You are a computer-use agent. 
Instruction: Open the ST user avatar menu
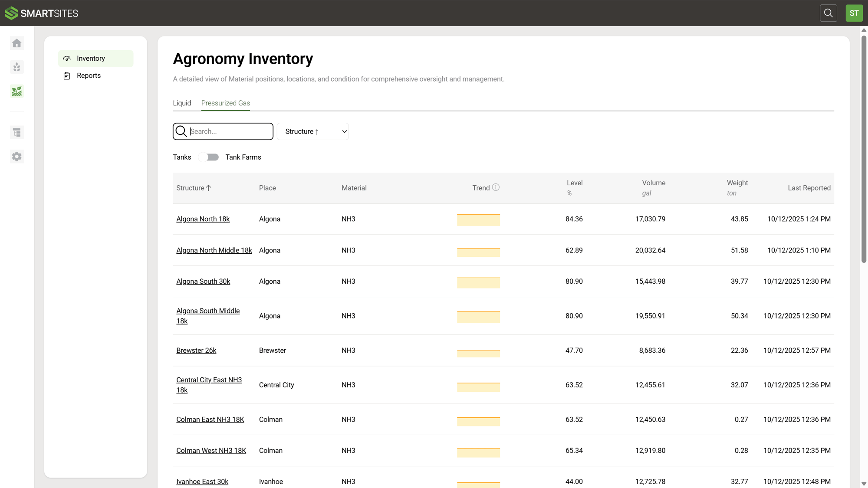[854, 13]
